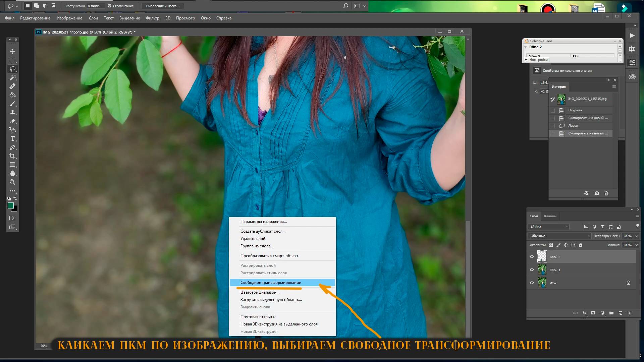The height and width of the screenshot is (362, 644).
Task: Open the Обычные blend mode dropdown
Action: (x=560, y=236)
